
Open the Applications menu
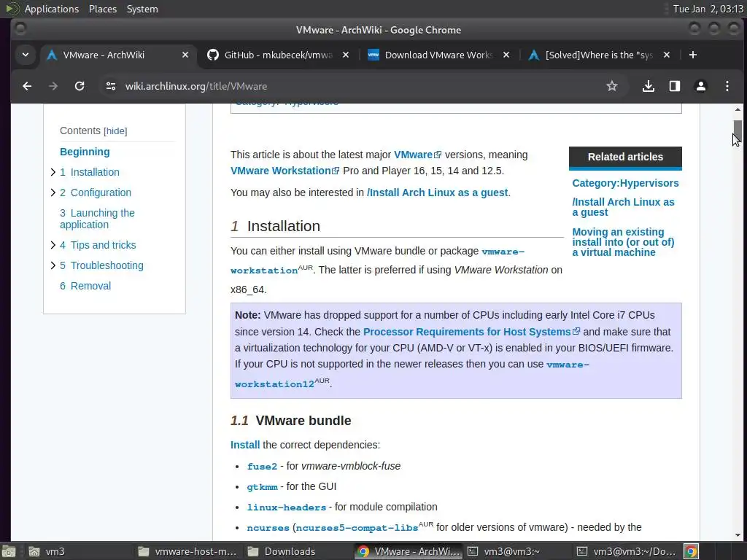[52, 9]
